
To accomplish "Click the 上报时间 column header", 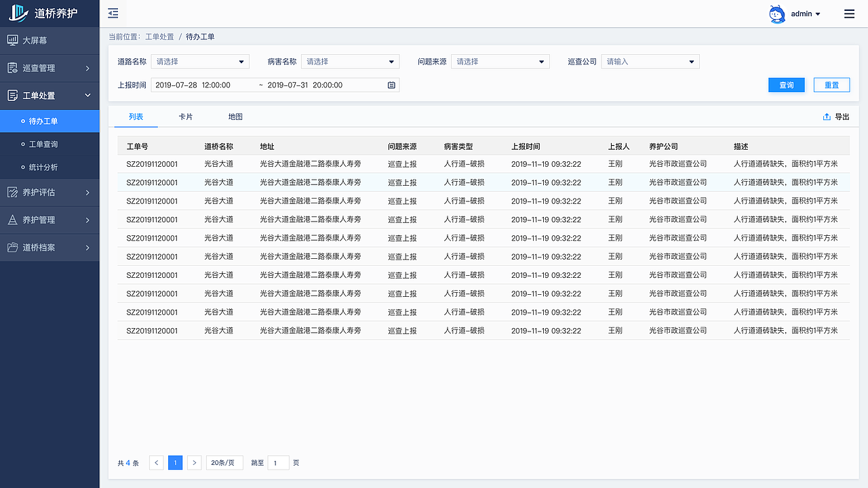I will (526, 146).
